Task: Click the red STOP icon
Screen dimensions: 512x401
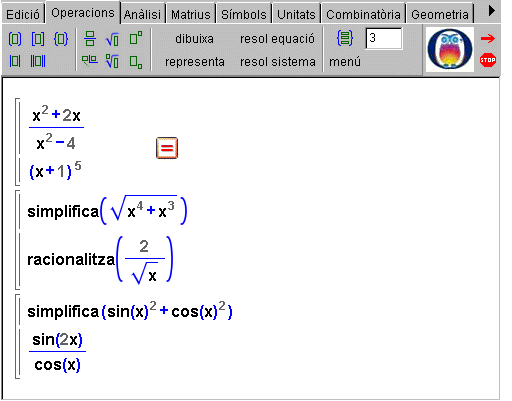Action: [x=488, y=60]
